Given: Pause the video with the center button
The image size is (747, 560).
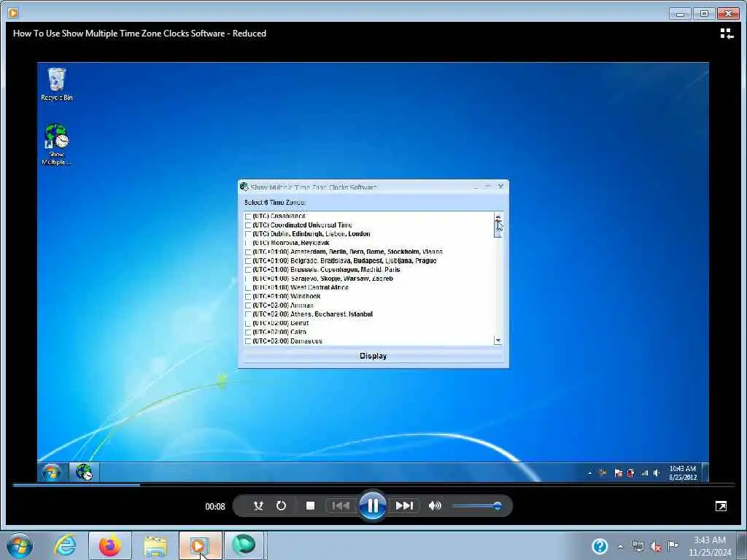Looking at the screenshot, I should pos(373,506).
